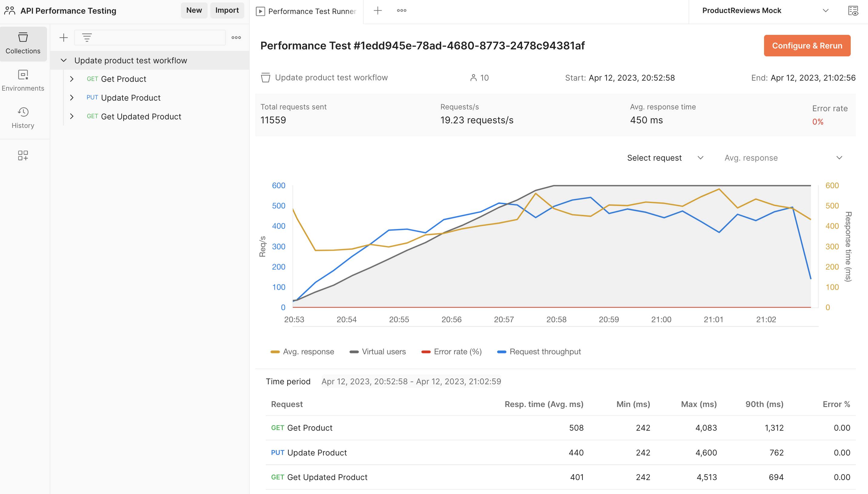Image resolution: width=868 pixels, height=494 pixels.
Task: Collapse the Update product test workflow collection
Action: click(x=63, y=60)
